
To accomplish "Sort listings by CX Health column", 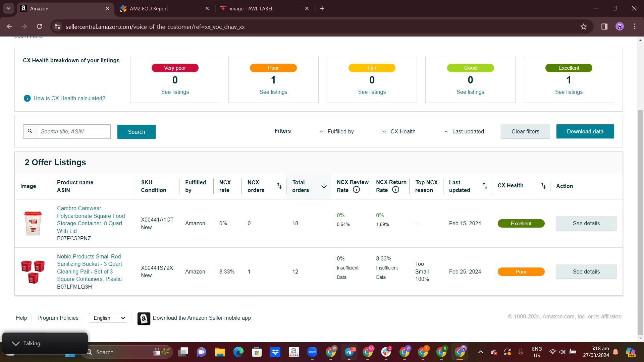I will (x=543, y=186).
